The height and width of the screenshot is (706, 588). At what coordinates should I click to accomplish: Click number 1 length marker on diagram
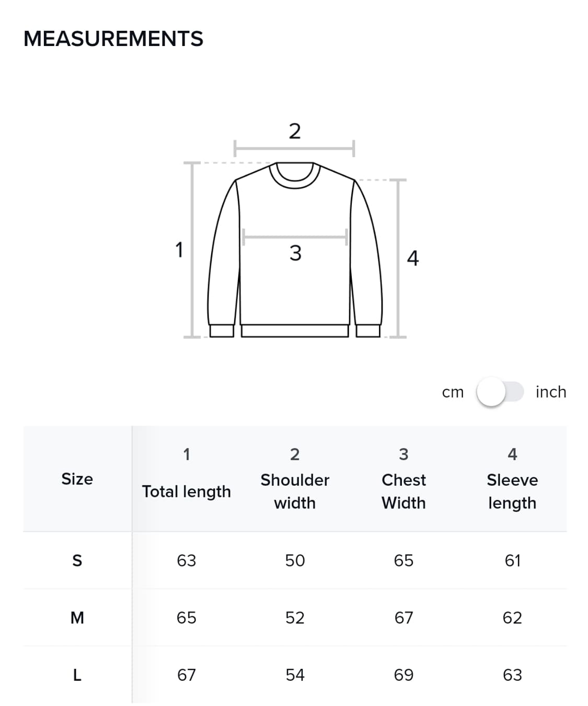(x=179, y=250)
